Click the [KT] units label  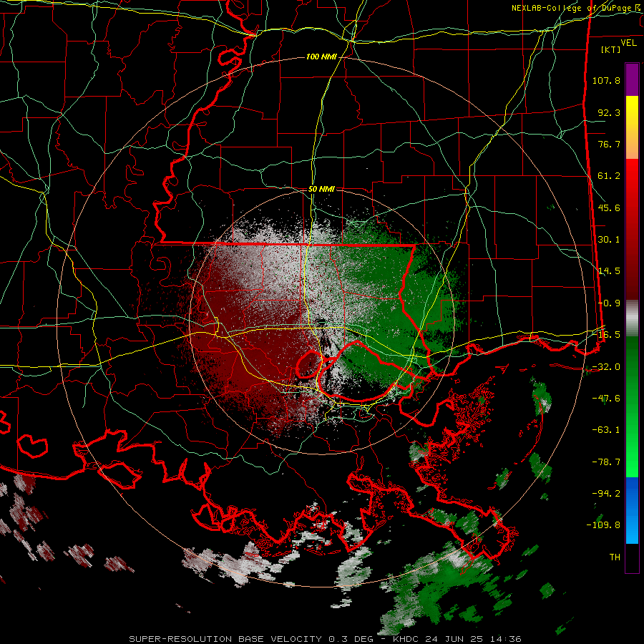pos(611,49)
